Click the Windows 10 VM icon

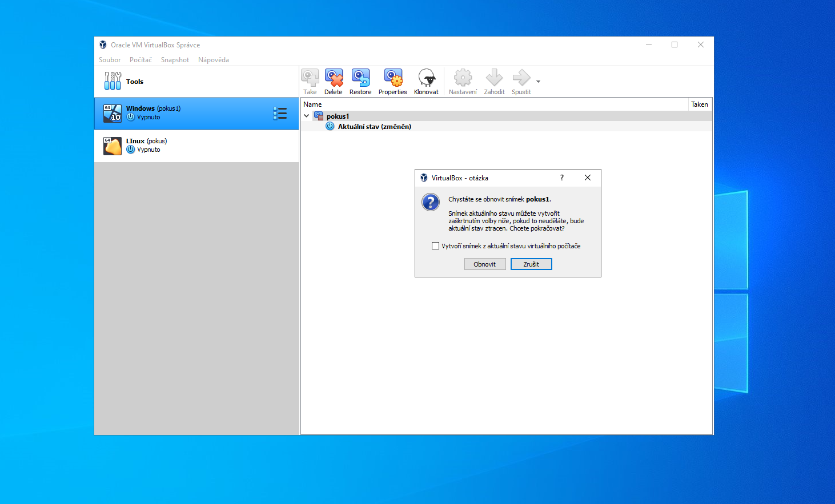click(113, 114)
